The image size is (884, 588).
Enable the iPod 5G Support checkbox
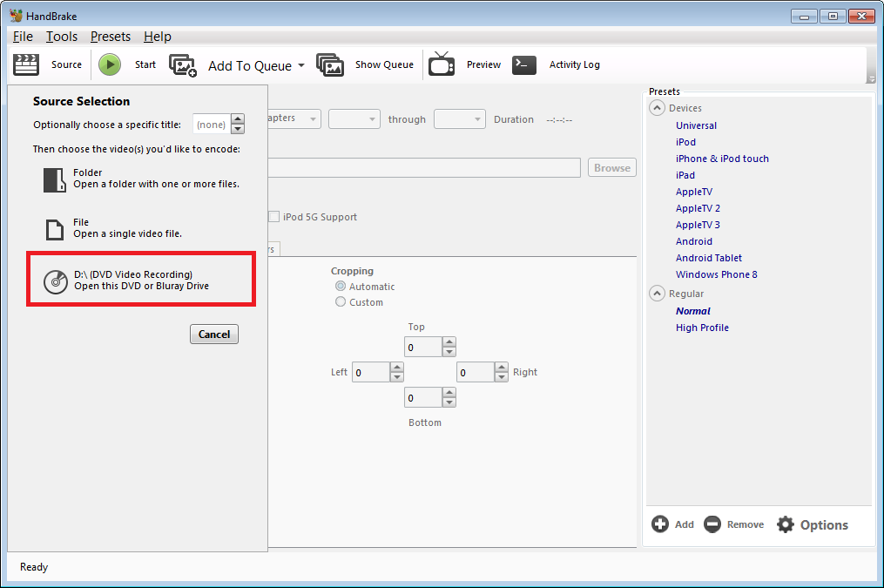click(274, 217)
